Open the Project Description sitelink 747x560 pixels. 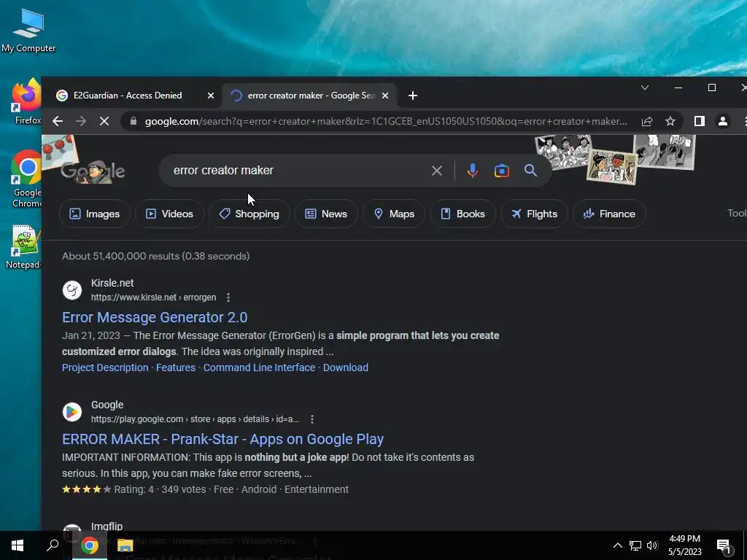(x=105, y=367)
